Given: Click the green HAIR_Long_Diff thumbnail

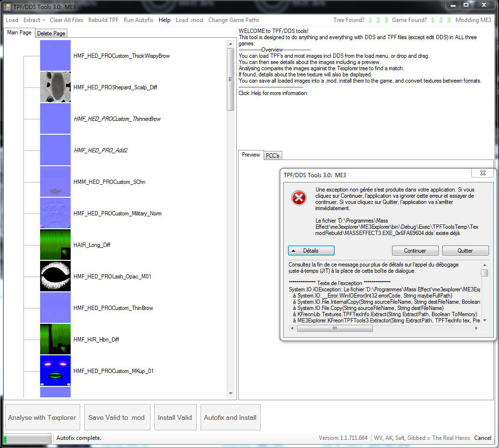Looking at the screenshot, I should pos(55,245).
